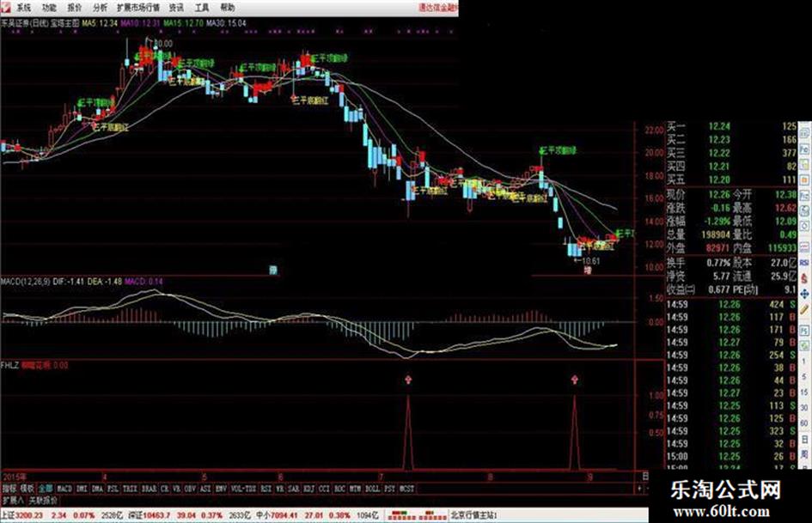This screenshot has height=523, width=812.
Task: Select the BOLL indicator tab
Action: click(x=372, y=489)
